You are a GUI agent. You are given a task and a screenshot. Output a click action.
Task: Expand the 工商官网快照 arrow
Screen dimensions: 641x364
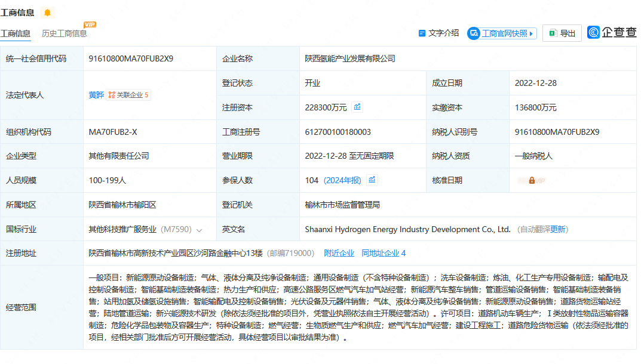tap(532, 33)
